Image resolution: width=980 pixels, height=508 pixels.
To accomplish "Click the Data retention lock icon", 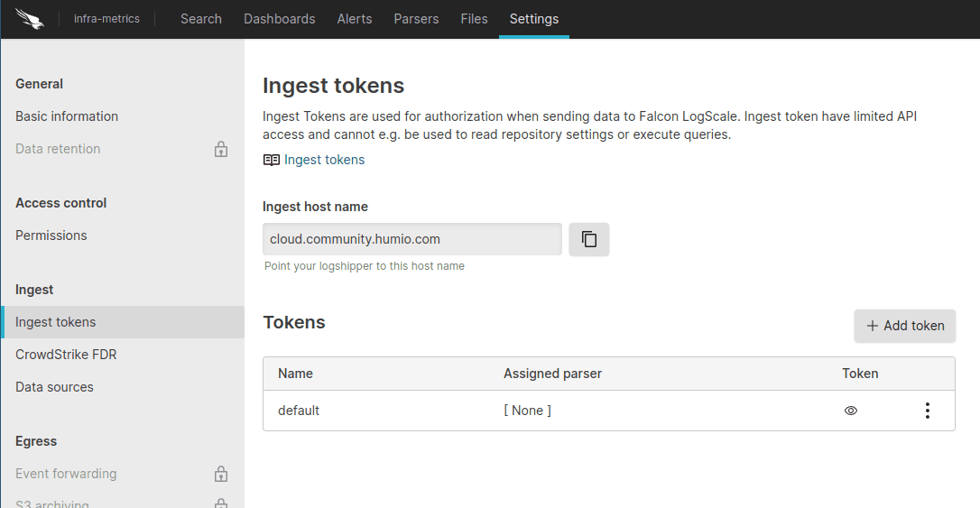I will pos(221,149).
